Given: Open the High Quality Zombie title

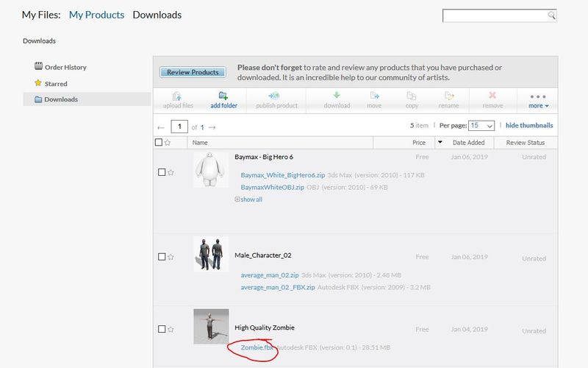Looking at the screenshot, I should 265,328.
